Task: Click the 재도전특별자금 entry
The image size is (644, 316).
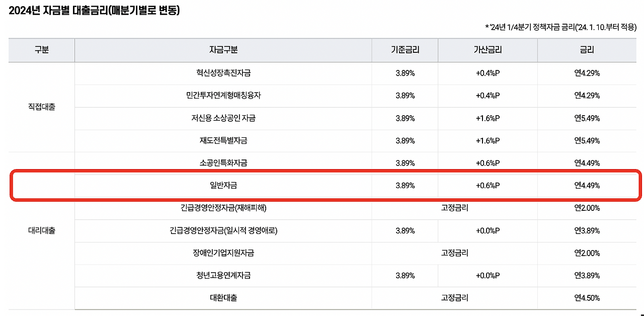Action: coord(223,141)
